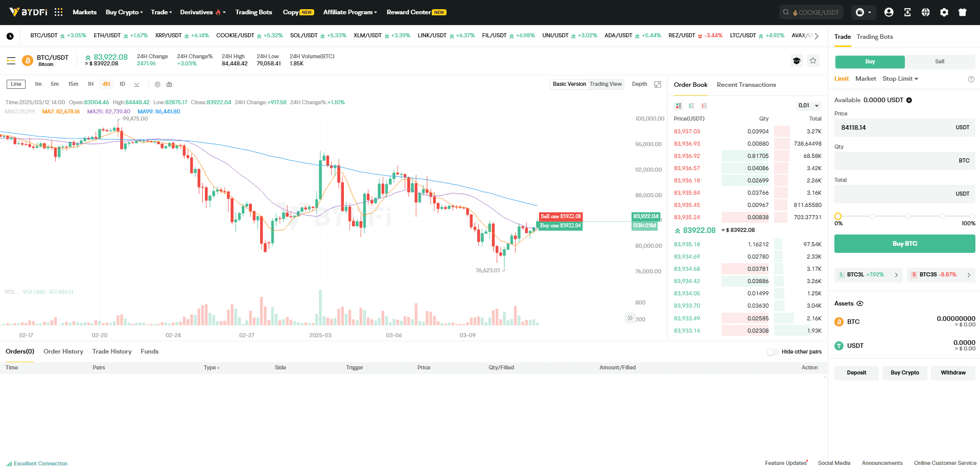Open the apps grid menu icon
The image size is (980, 469).
[59, 12]
